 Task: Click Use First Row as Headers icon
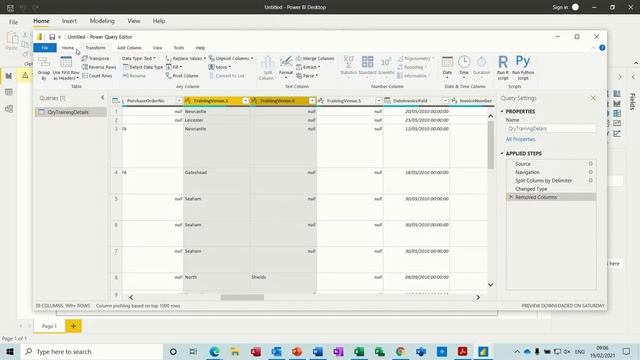(x=66, y=62)
